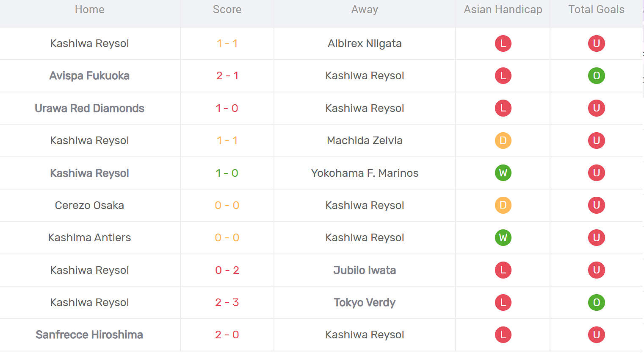Click red L badge in Jubilo Iwata row

pyautogui.click(x=503, y=270)
